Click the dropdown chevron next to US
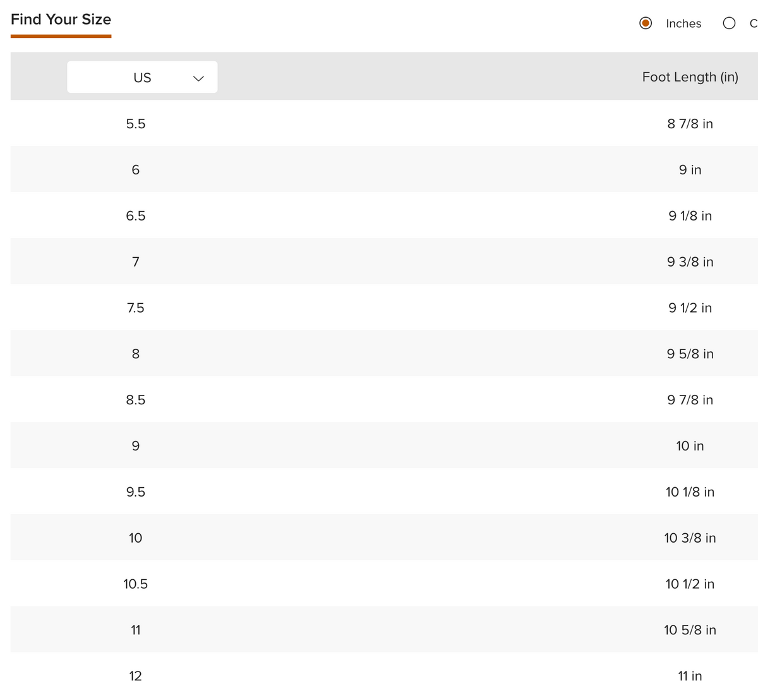758x700 pixels. coord(198,78)
